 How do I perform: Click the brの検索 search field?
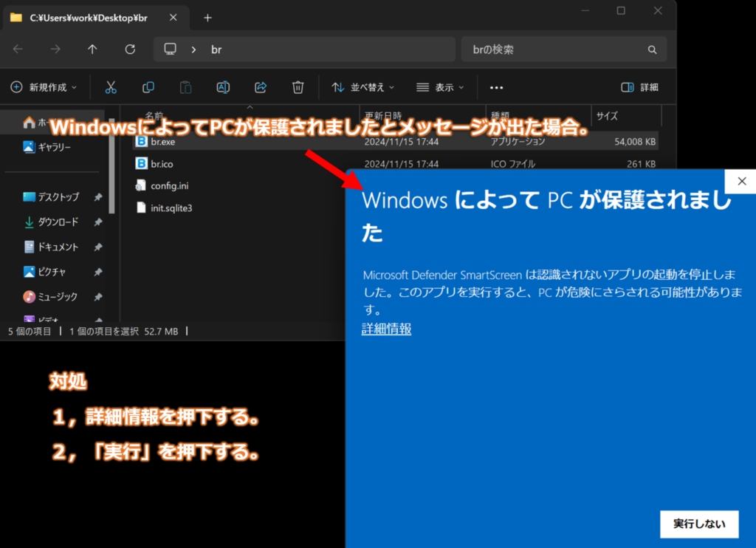point(554,49)
